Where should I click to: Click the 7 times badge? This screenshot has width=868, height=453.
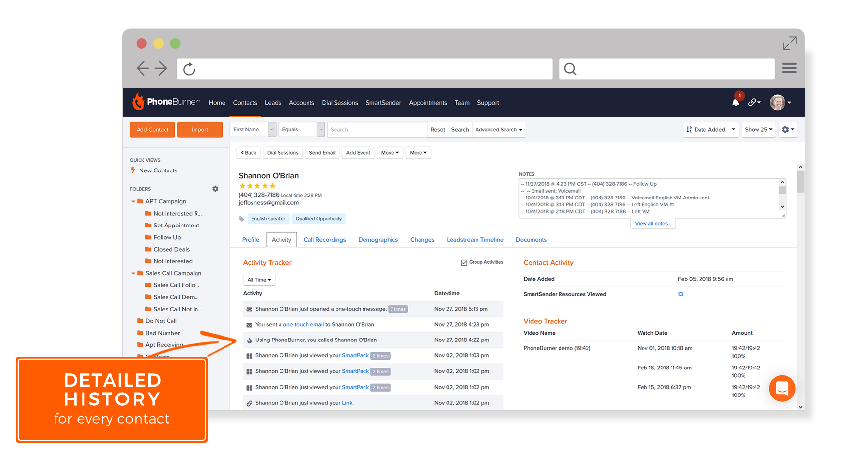point(398,309)
